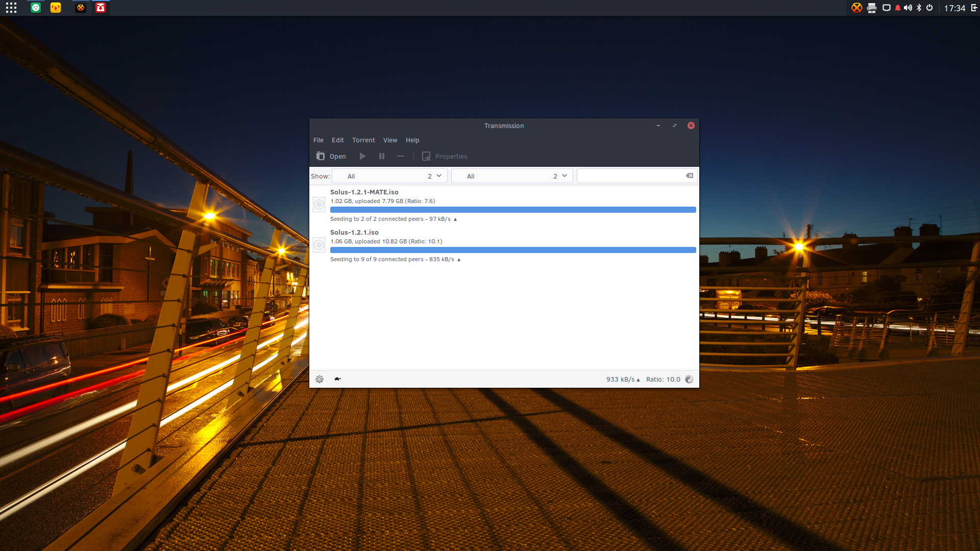Open the Raven sidebar toggle icon

coord(974,8)
